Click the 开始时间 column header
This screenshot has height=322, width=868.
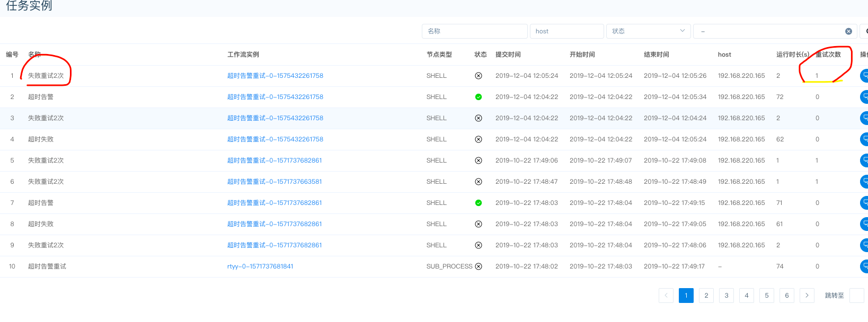point(582,55)
